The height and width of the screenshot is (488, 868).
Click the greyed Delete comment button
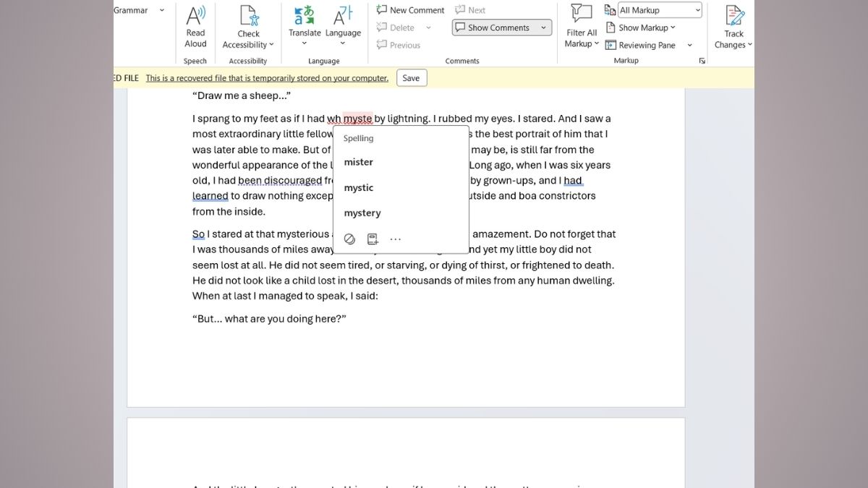pyautogui.click(x=396, y=27)
